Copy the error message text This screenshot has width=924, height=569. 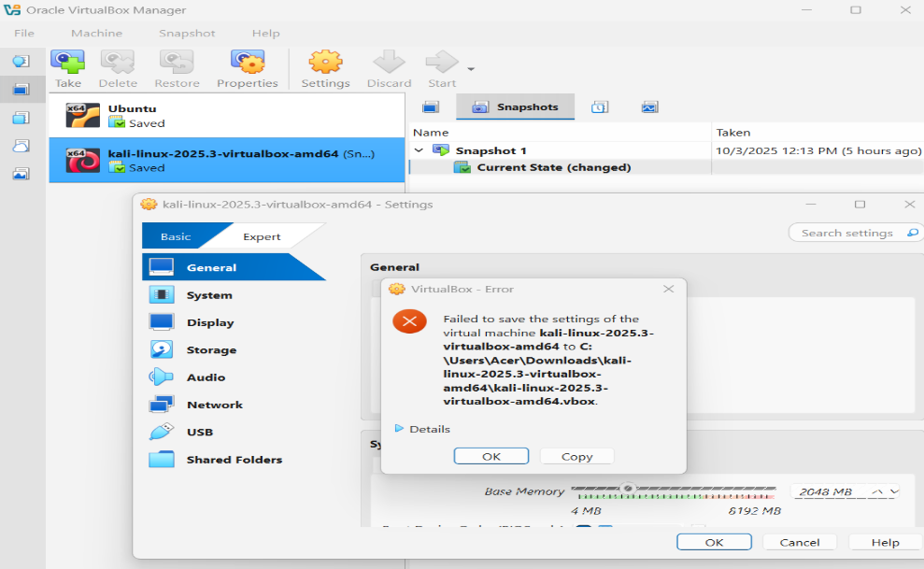(x=576, y=457)
